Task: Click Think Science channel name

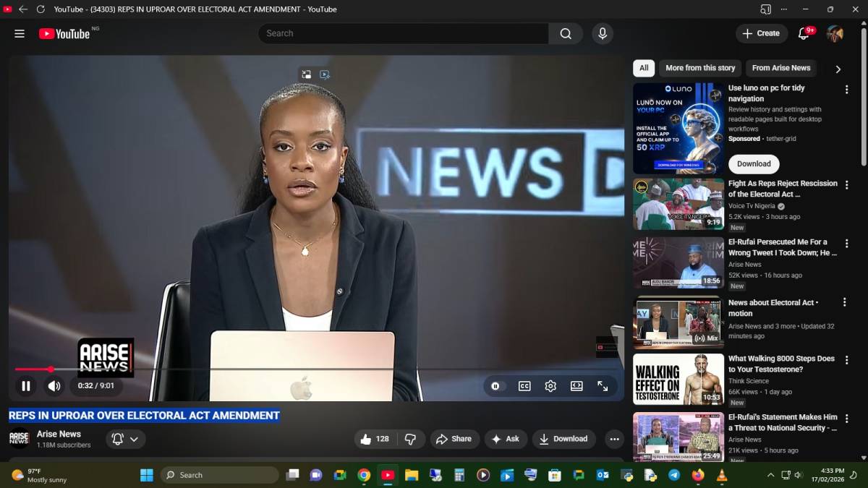Action: (749, 381)
